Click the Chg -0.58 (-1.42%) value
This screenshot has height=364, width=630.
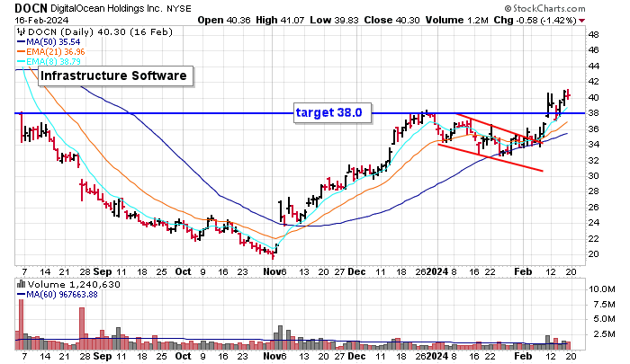pyautogui.click(x=535, y=20)
